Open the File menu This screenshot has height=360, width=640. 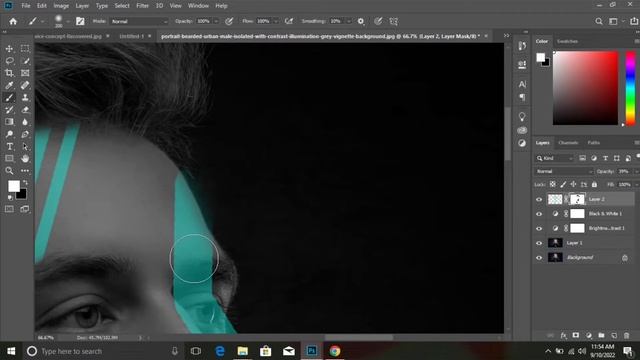[x=26, y=6]
